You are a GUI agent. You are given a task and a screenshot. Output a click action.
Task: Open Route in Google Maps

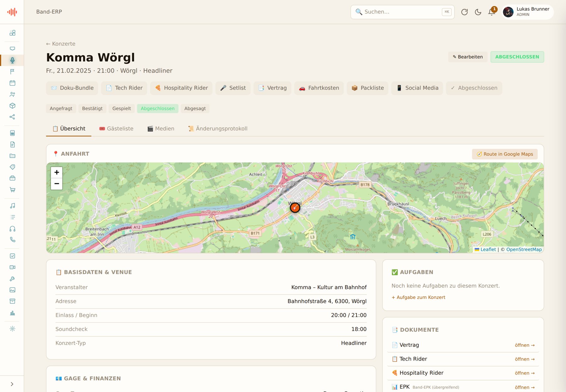pyautogui.click(x=505, y=154)
